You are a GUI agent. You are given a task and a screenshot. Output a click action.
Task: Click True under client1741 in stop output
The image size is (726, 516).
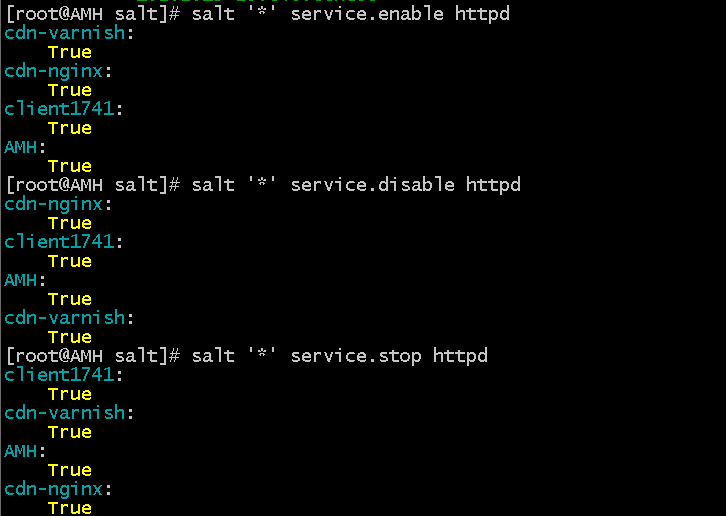coord(69,394)
